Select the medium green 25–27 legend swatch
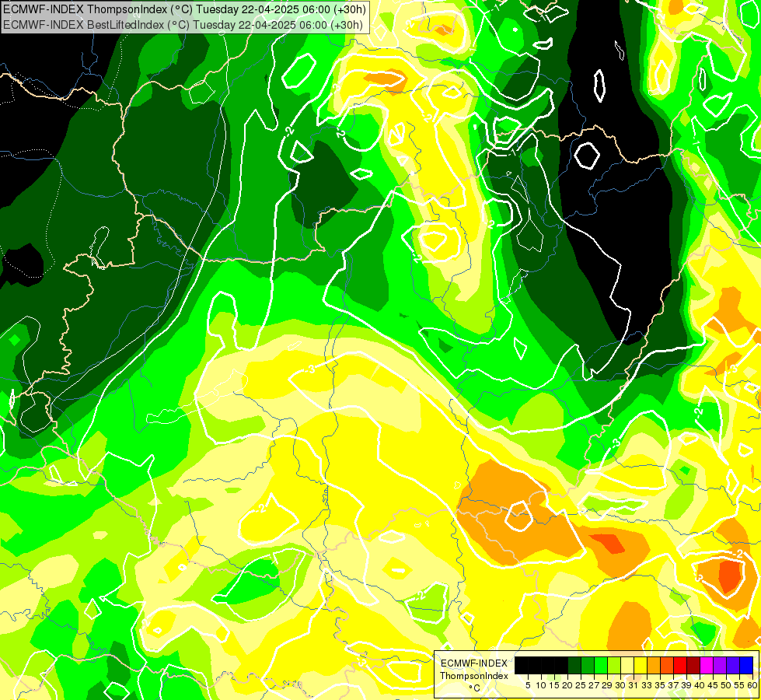The image size is (761, 700). pyautogui.click(x=588, y=665)
